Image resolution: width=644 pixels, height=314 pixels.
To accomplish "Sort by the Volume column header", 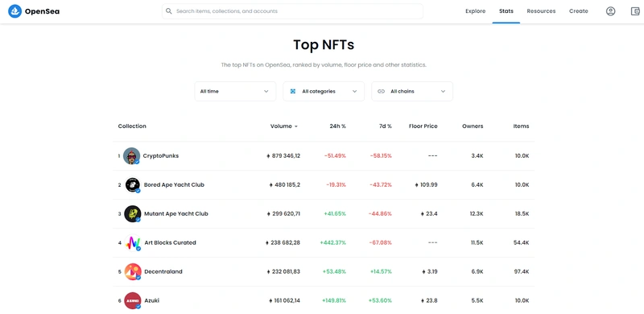I will [x=281, y=126].
